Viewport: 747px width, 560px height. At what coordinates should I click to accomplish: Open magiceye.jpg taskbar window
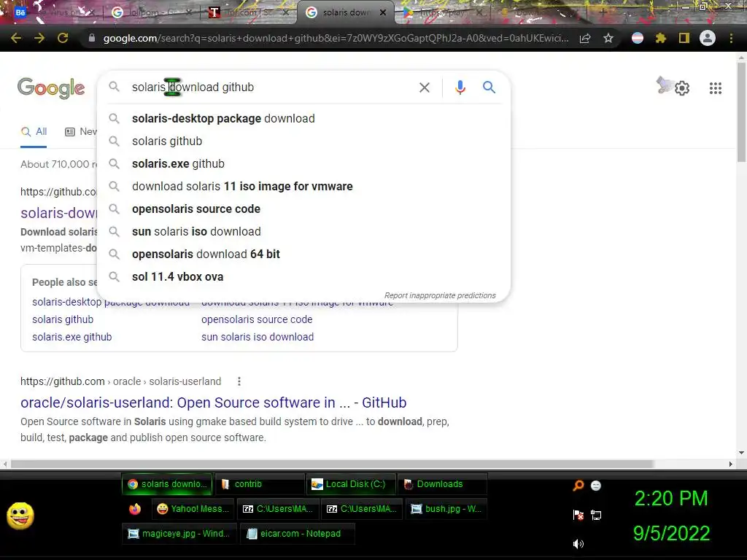pyautogui.click(x=179, y=534)
